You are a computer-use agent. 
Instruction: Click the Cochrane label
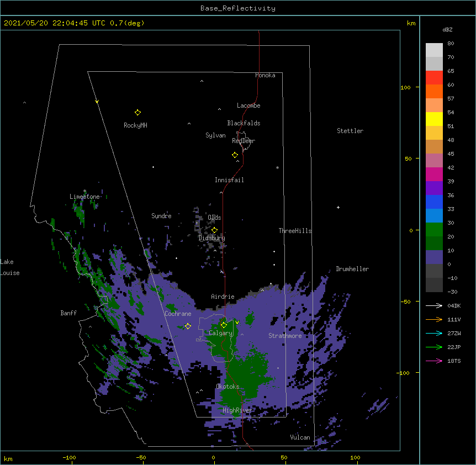178,314
